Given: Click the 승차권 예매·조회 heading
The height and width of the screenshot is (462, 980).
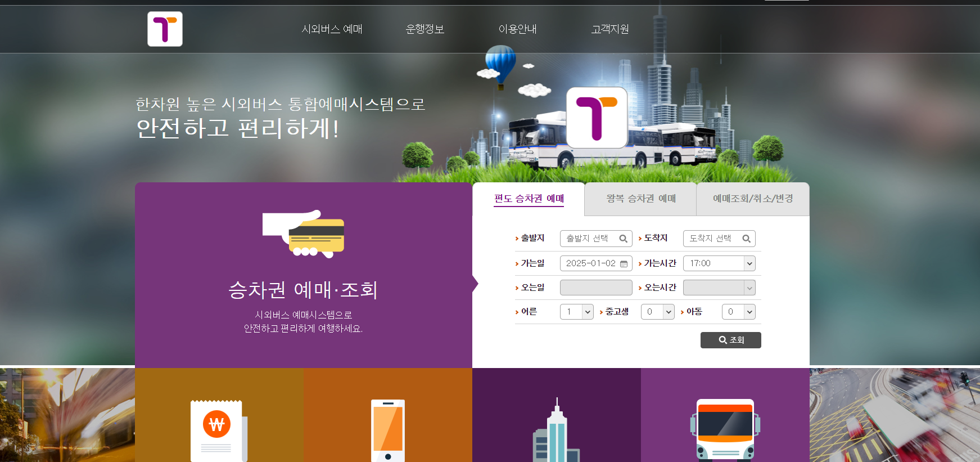Looking at the screenshot, I should 303,290.
